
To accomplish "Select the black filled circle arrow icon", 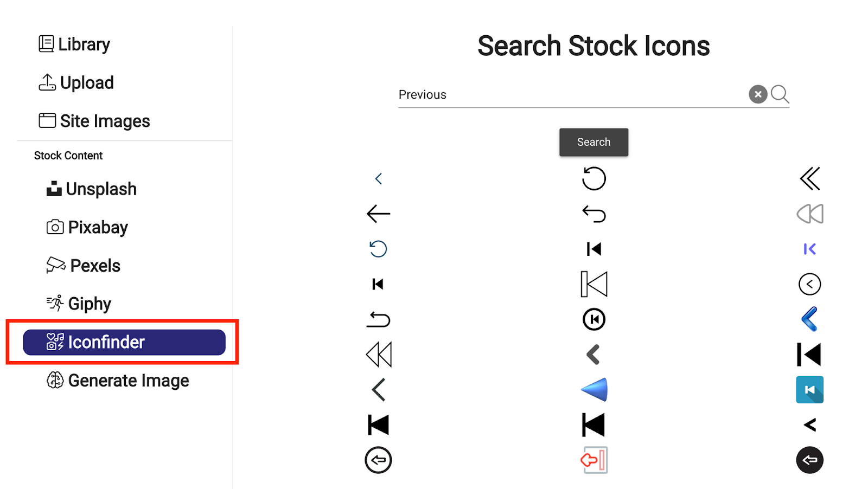I will coord(809,460).
